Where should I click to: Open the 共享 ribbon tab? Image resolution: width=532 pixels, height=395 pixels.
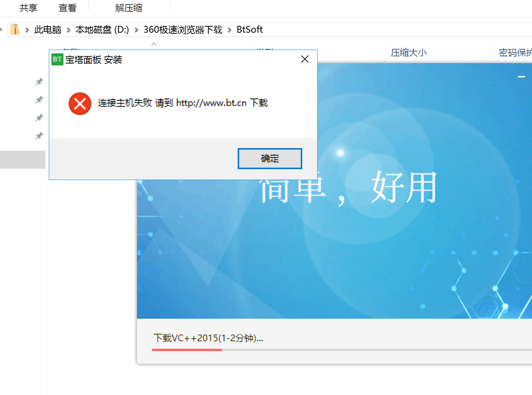[29, 8]
